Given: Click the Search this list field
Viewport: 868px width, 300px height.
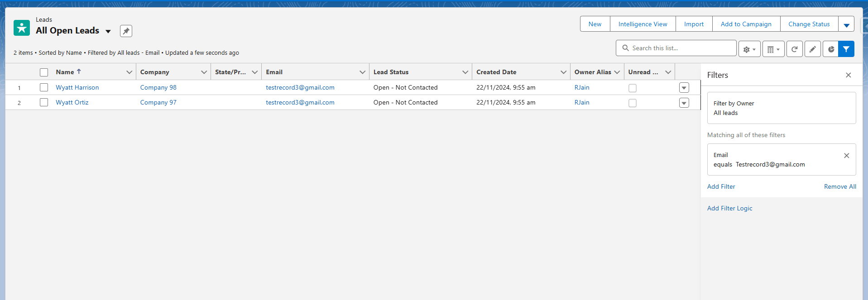Looking at the screenshot, I should pyautogui.click(x=679, y=48).
